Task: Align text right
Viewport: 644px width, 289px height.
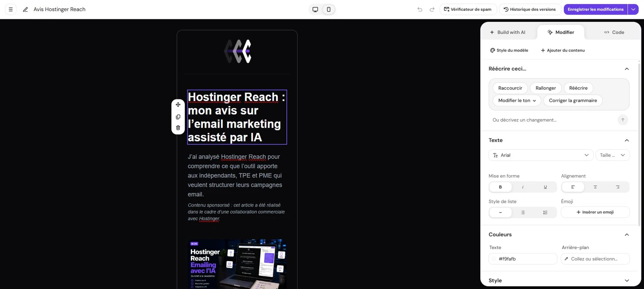Action: 618,187
